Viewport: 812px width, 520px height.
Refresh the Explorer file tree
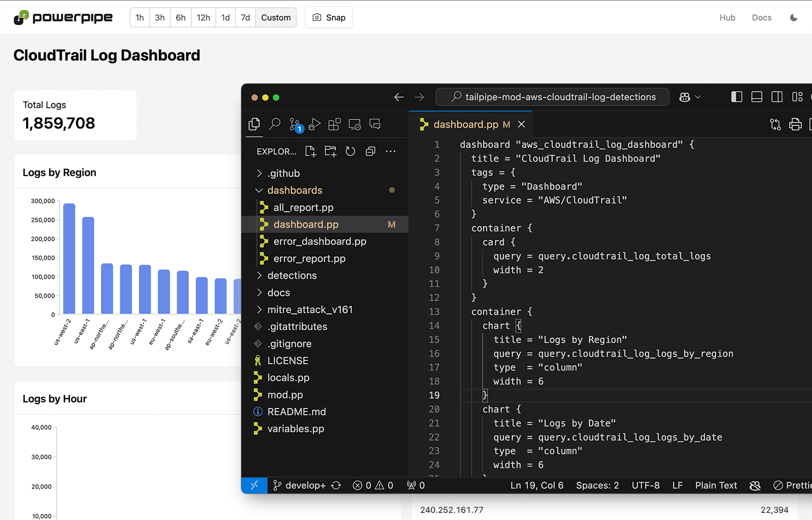[x=350, y=151]
